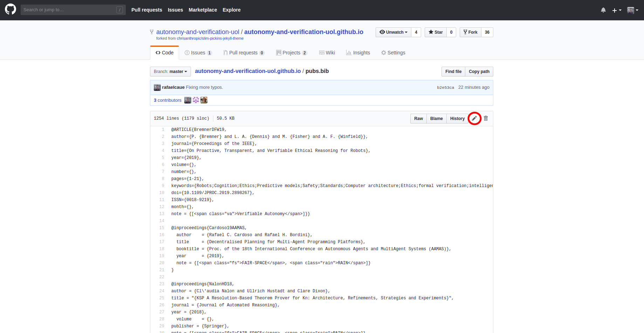Open the plus create-new dropdown
This screenshot has height=333, width=644.
616,10
